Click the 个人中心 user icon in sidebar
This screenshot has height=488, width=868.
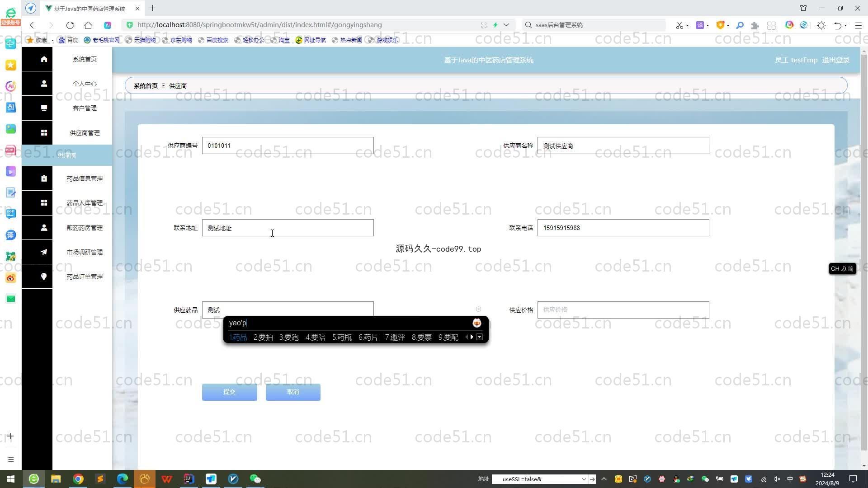coord(44,84)
